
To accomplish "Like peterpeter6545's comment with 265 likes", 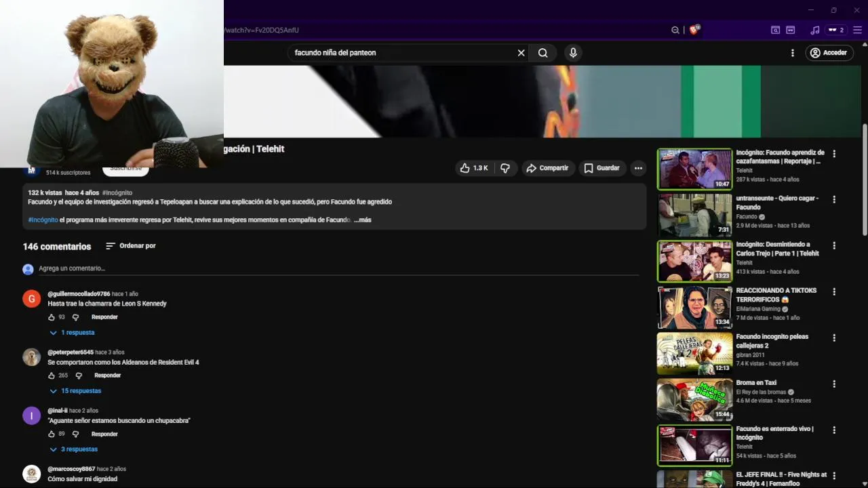I will click(x=51, y=375).
